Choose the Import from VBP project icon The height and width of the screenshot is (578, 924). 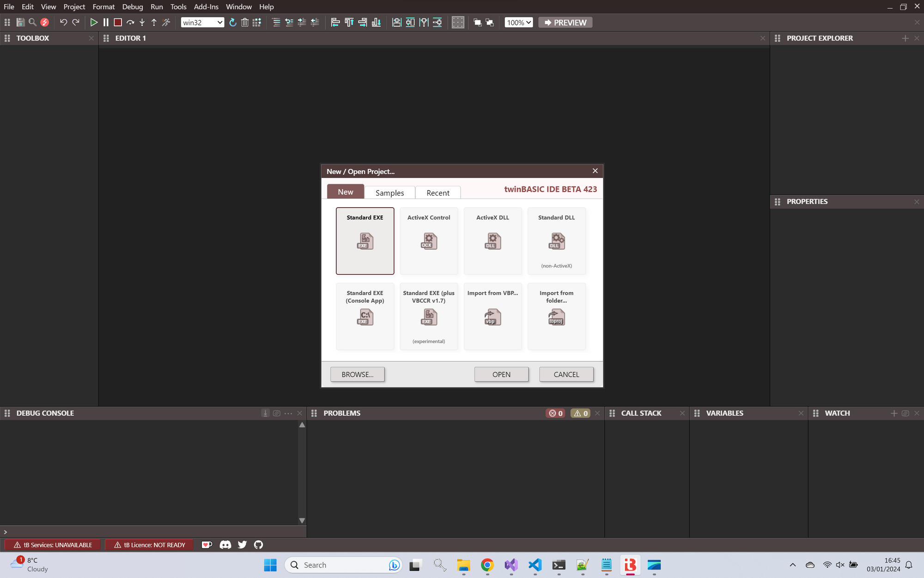click(492, 317)
